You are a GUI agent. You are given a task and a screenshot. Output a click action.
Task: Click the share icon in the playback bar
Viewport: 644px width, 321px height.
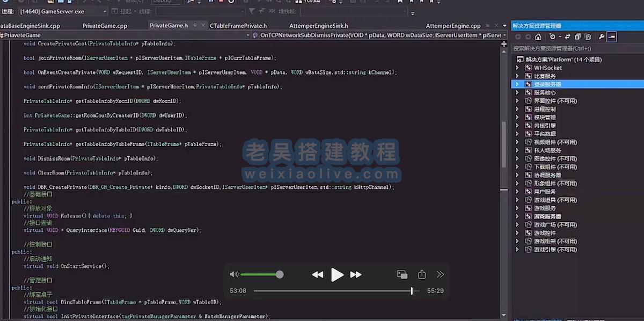422,274
